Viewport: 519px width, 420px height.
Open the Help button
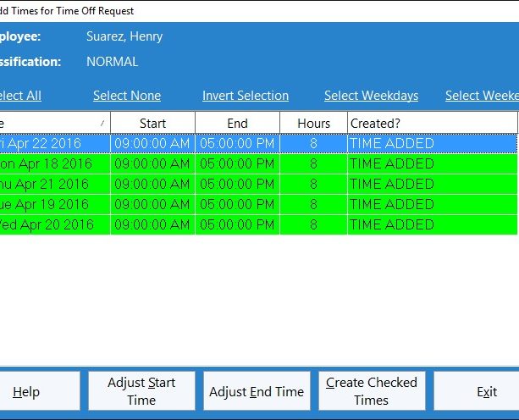pyautogui.click(x=40, y=391)
